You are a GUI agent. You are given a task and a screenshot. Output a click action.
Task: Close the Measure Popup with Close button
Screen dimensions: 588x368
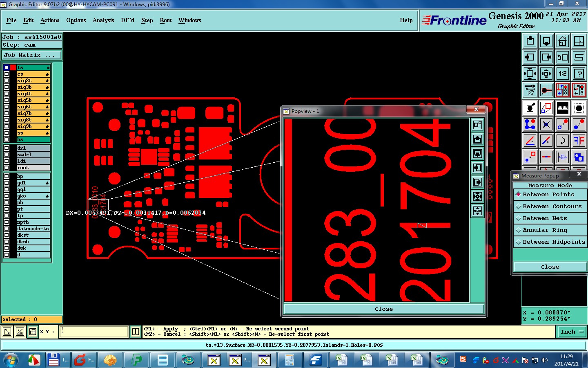point(550,267)
